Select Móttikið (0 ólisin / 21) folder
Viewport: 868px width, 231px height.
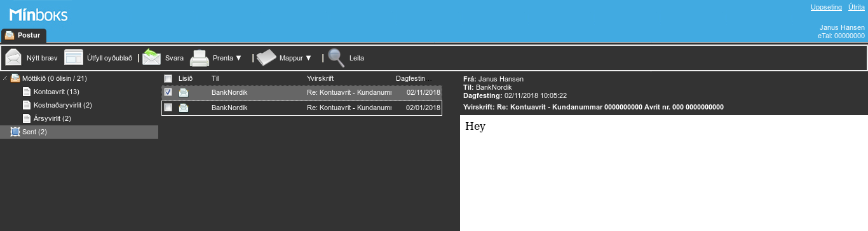click(x=54, y=78)
